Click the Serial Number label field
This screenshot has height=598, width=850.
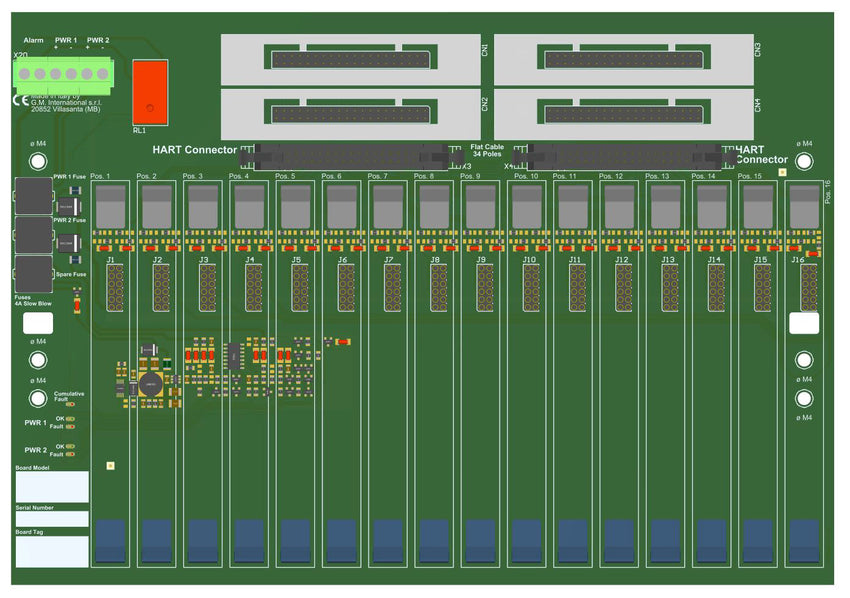[52, 519]
